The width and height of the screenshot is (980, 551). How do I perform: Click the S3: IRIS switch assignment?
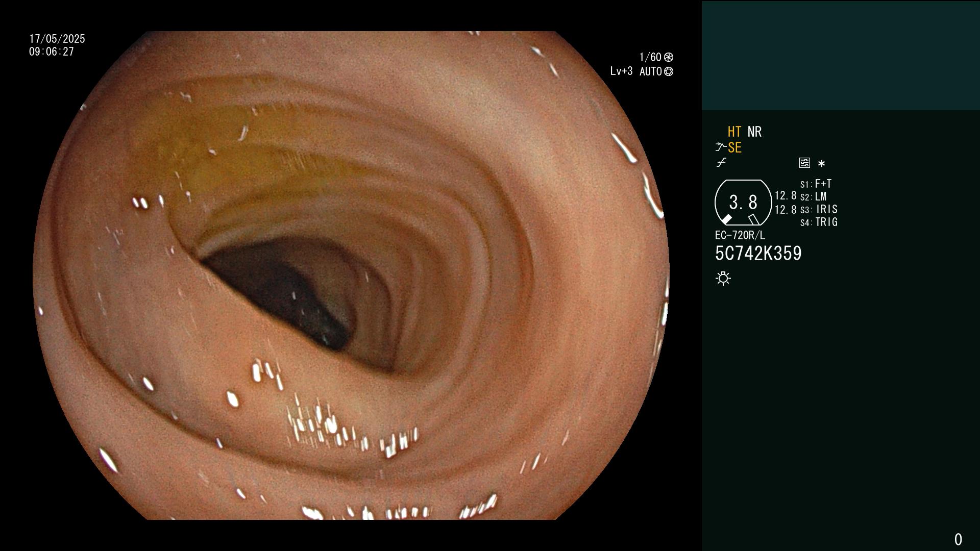[x=819, y=209]
